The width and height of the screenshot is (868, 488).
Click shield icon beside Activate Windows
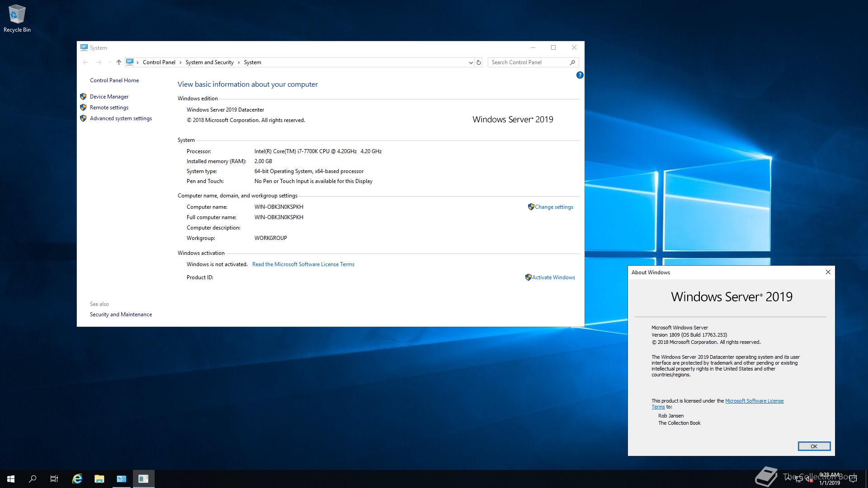[528, 277]
